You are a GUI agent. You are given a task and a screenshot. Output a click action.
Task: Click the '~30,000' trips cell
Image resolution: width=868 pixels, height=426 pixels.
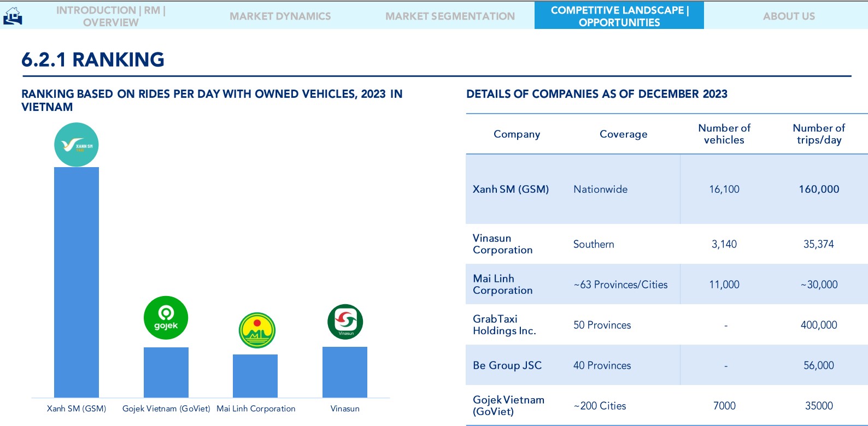point(819,285)
